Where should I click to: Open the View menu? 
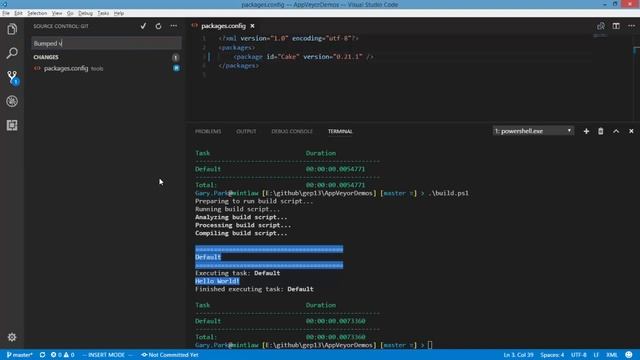click(57, 13)
